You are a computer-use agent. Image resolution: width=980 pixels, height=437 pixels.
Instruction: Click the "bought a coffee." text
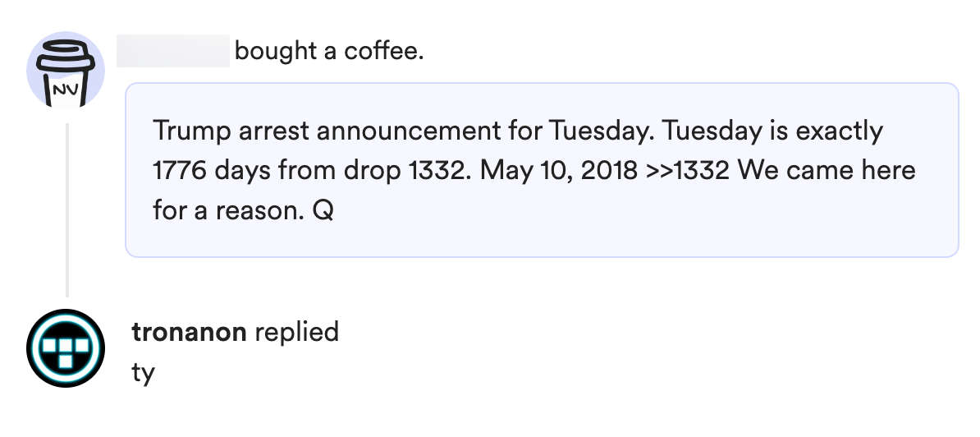click(329, 52)
